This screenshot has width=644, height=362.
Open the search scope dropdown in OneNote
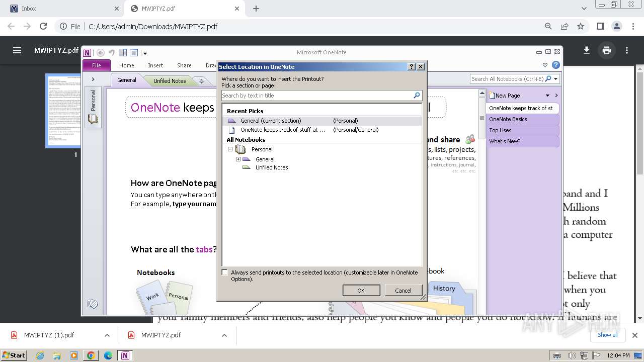pos(555,79)
